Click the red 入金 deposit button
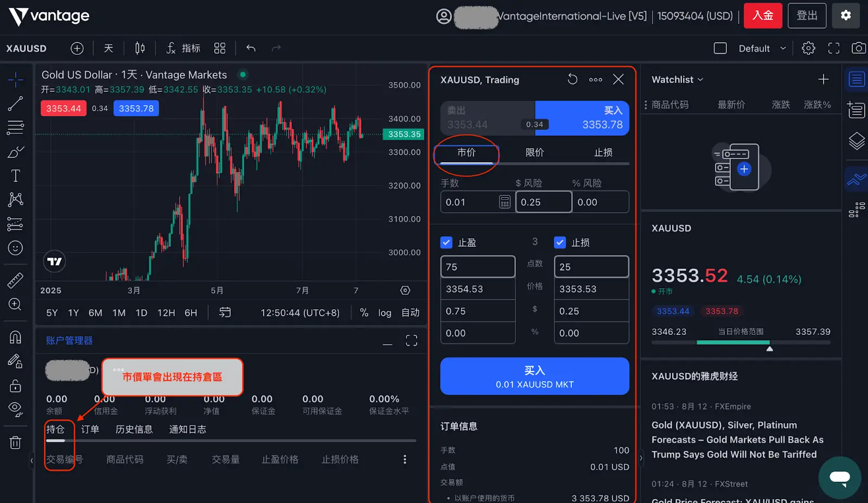Screen dimensions: 868x503 [x=763, y=16]
